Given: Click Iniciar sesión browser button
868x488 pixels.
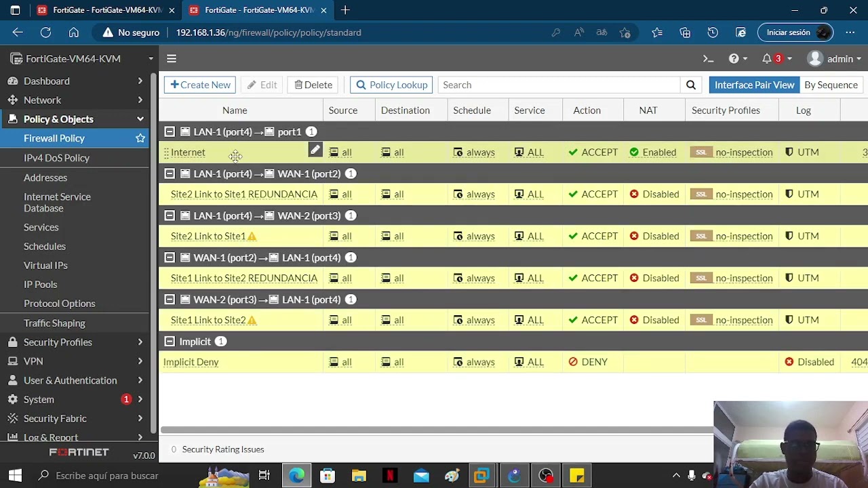Looking at the screenshot, I should (x=795, y=33).
